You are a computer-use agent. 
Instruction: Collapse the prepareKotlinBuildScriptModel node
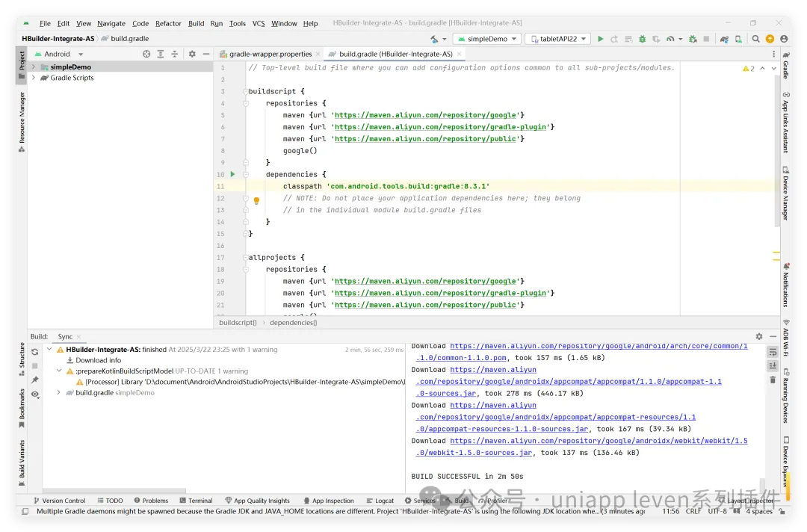(59, 371)
